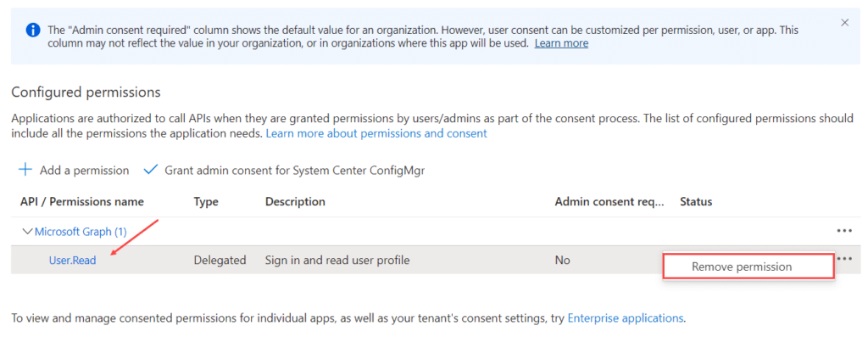Image resolution: width=868 pixels, height=337 pixels.
Task: Choose Remove permission from context menu
Action: [x=748, y=267]
